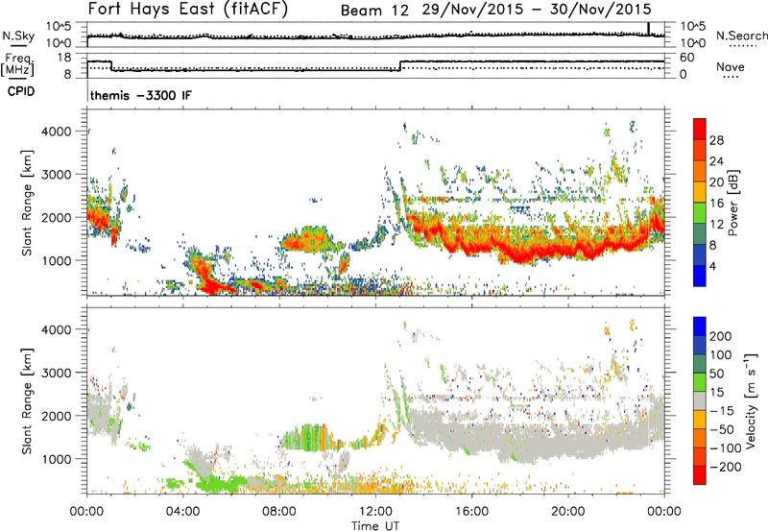Viewport: 768px width, 532px height.
Task: Click the '12:00' time tick label
Action: click(375, 512)
